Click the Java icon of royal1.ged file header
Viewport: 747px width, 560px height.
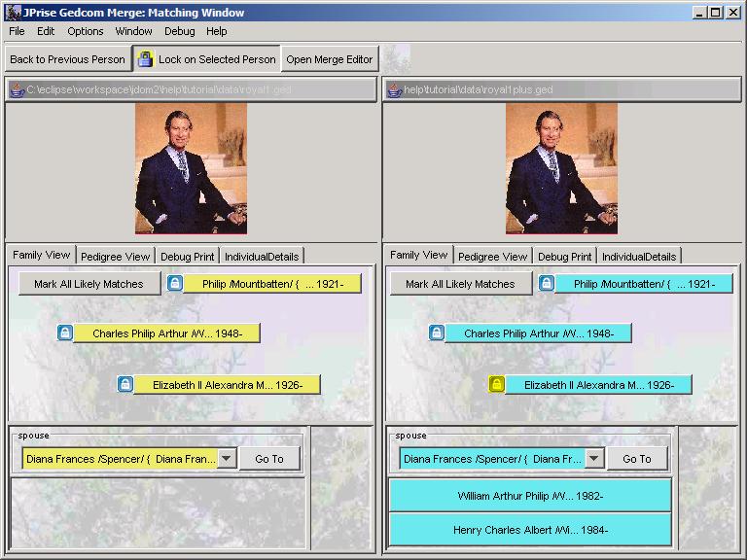[x=17, y=90]
